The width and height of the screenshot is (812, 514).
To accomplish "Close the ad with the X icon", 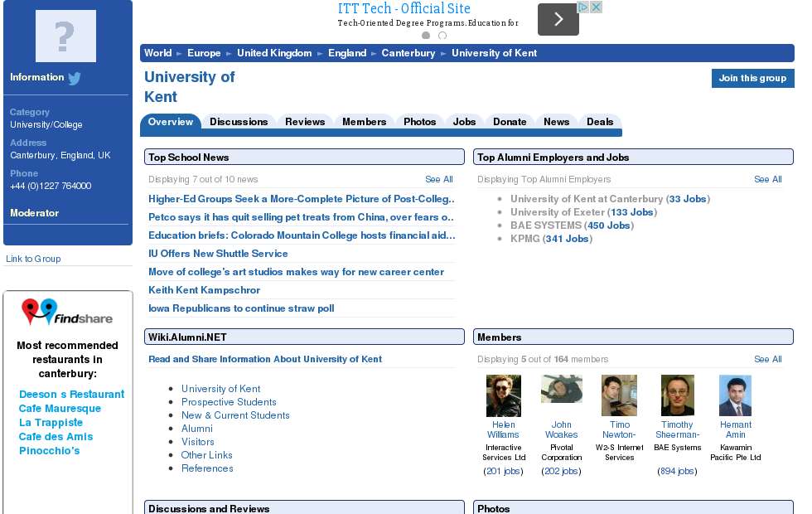I will pyautogui.click(x=597, y=7).
